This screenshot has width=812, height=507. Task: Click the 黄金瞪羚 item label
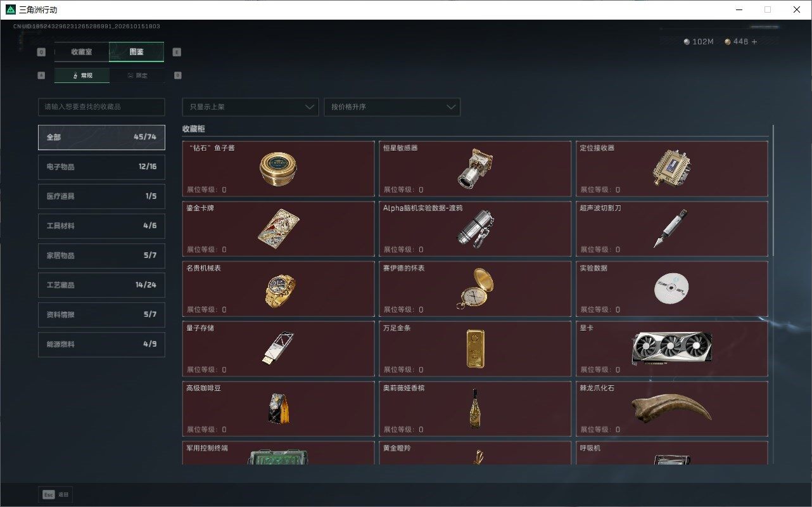pyautogui.click(x=396, y=448)
